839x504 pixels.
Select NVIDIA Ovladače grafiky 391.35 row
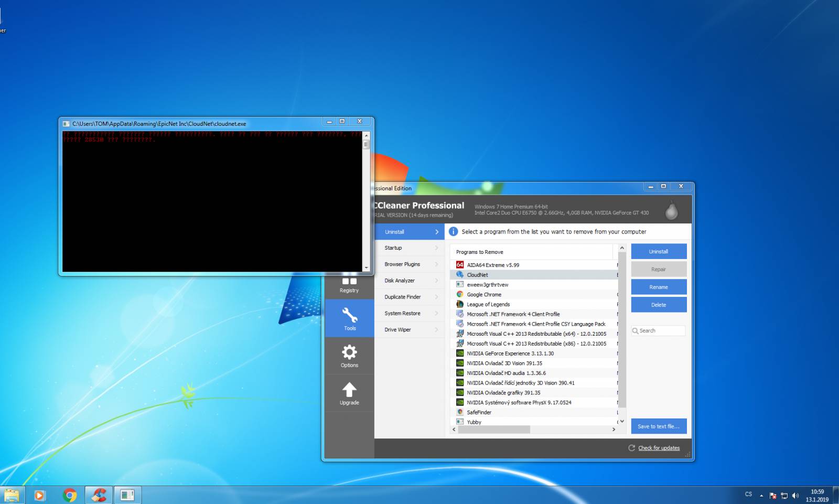[x=534, y=392]
